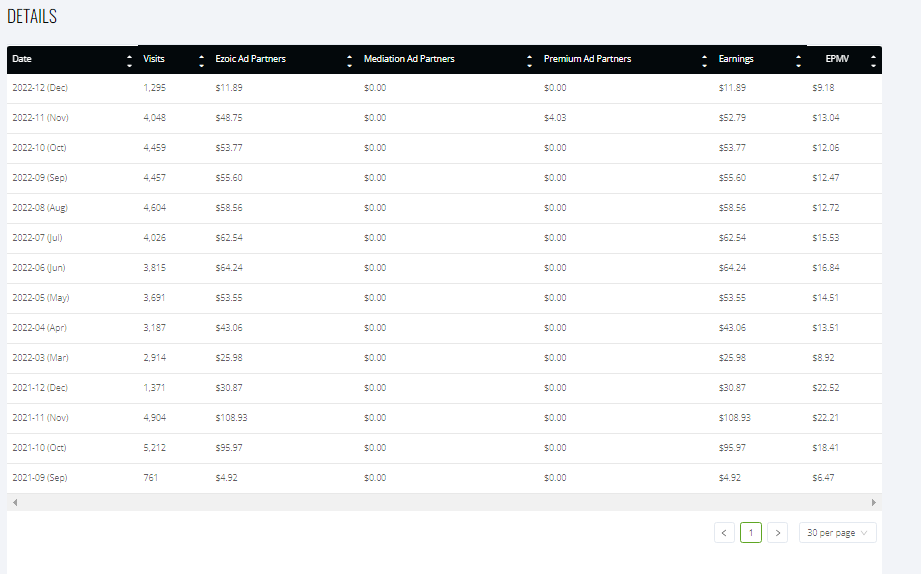Click the EPMV column header
The height and width of the screenshot is (574, 921).
[x=837, y=59]
